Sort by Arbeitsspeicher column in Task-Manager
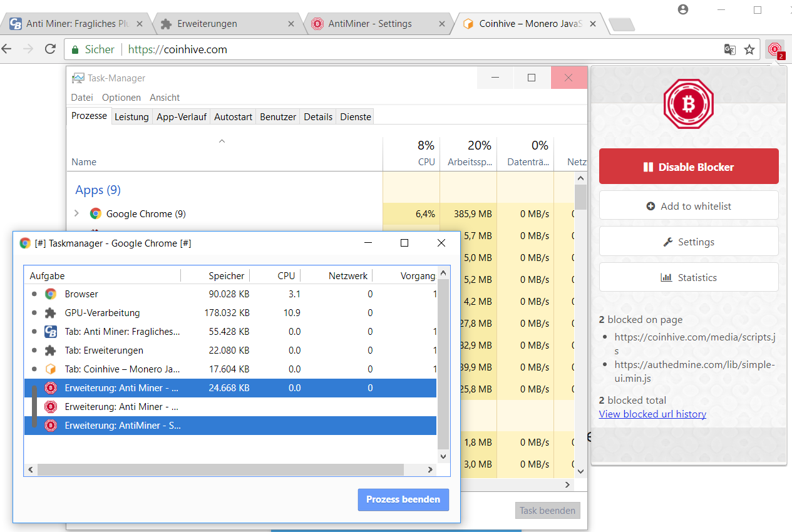 click(x=468, y=153)
